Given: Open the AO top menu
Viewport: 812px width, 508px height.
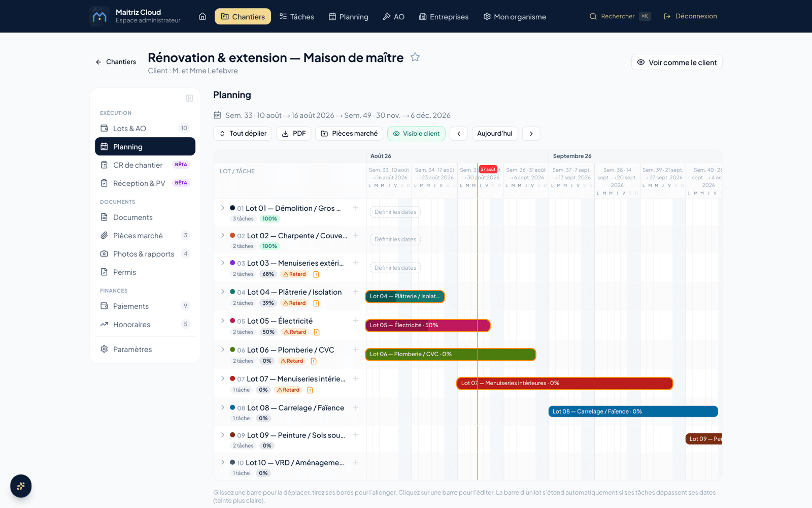Looking at the screenshot, I should click(x=393, y=16).
